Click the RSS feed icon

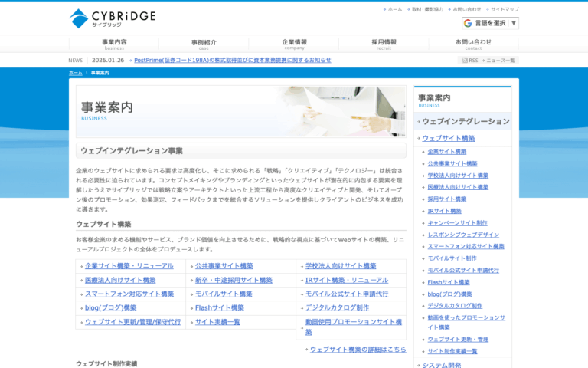point(465,60)
